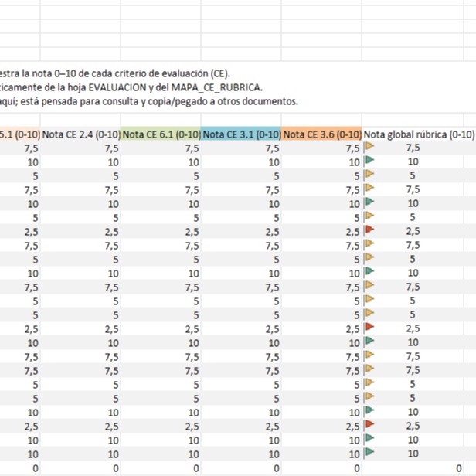
Task: Select the 0 in the Nota CE 3.1 column
Action: 275,468
